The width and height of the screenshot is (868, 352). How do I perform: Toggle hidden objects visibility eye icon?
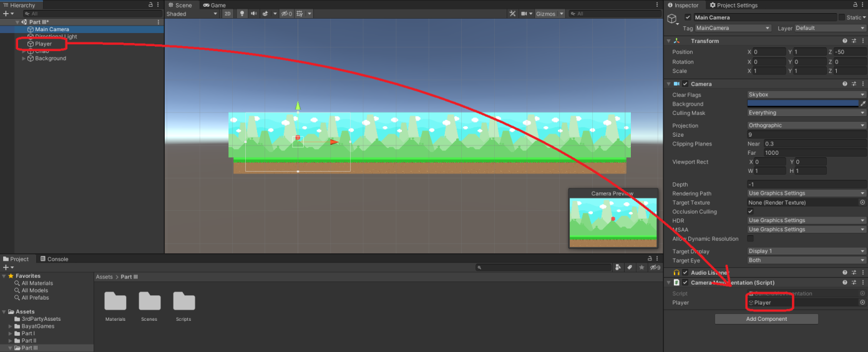pos(286,14)
